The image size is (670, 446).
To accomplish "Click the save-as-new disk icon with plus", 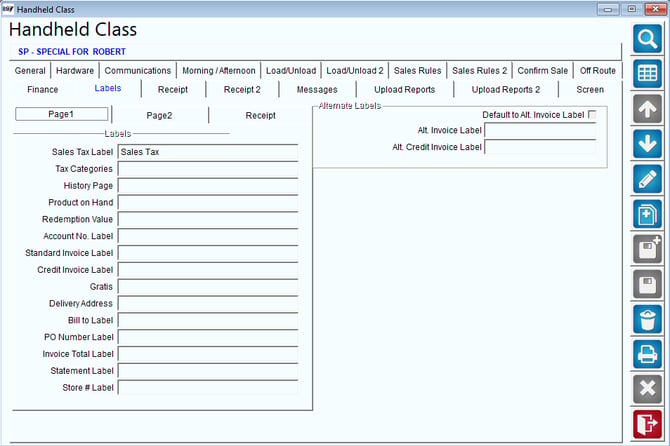I will click(x=647, y=249).
